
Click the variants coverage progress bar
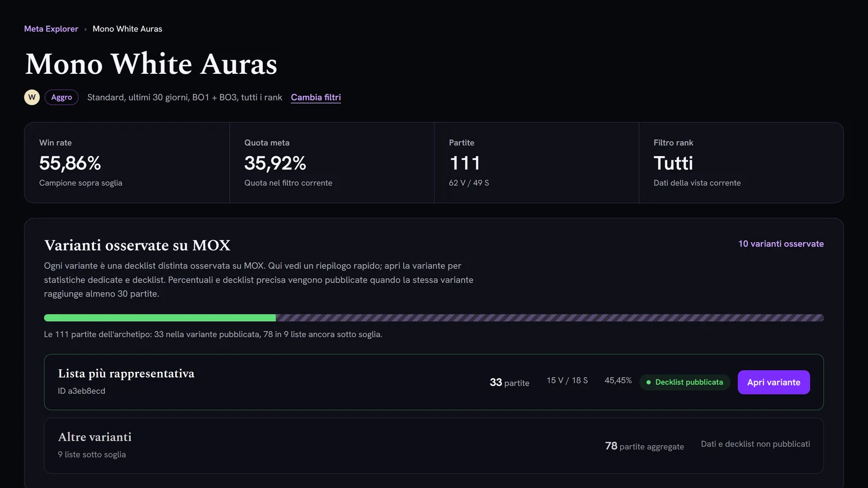434,318
